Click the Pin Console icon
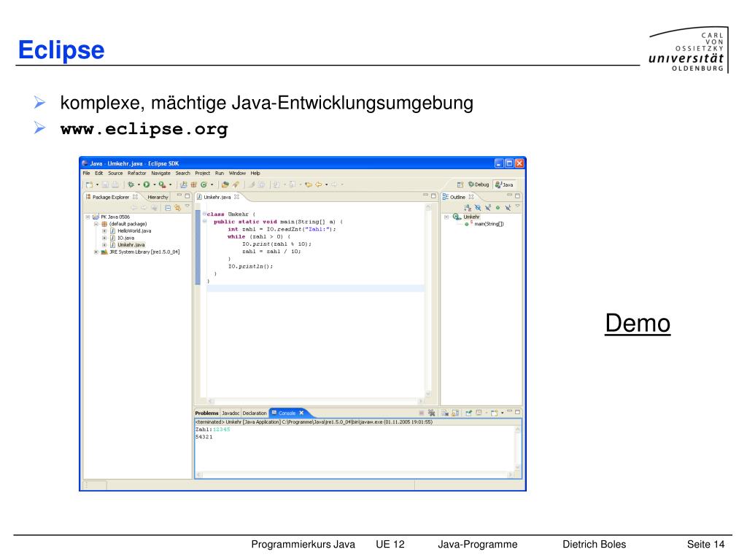This screenshot has height=560, width=747. point(469,413)
